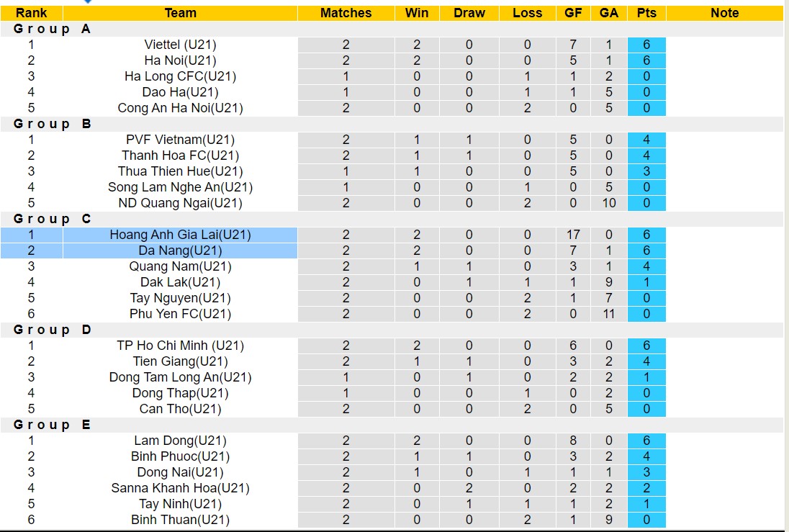Click the Team column header
The image size is (789, 532).
(180, 13)
